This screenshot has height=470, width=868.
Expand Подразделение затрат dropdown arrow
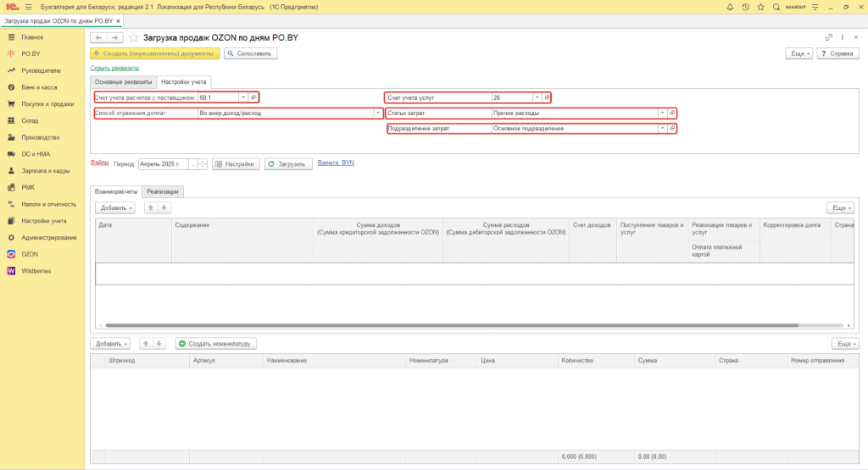click(662, 128)
